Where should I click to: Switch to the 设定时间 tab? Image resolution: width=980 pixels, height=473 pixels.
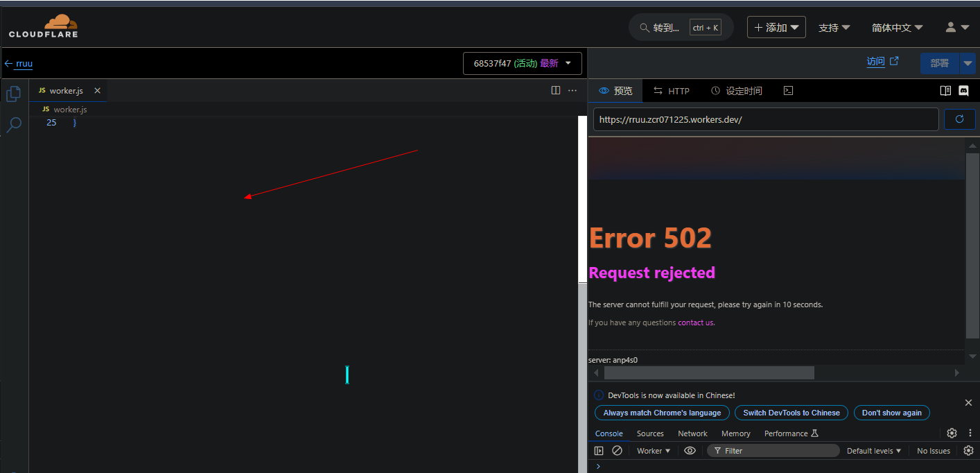pyautogui.click(x=737, y=91)
